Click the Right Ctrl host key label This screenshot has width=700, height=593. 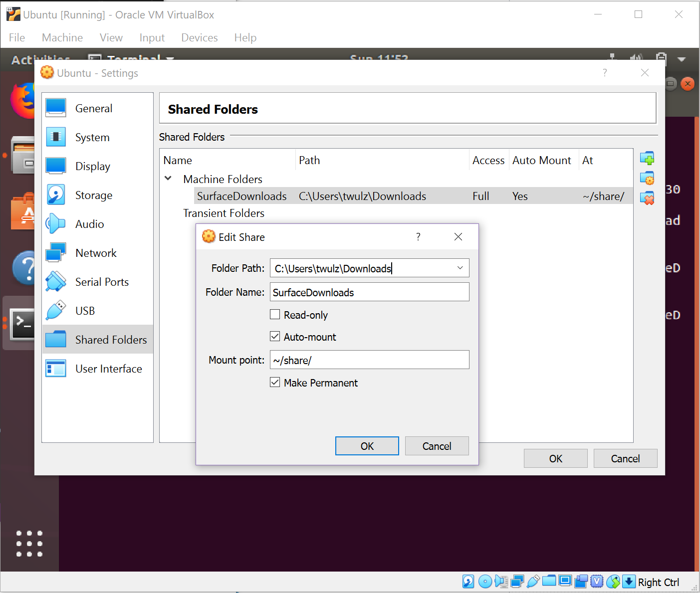[x=659, y=582]
